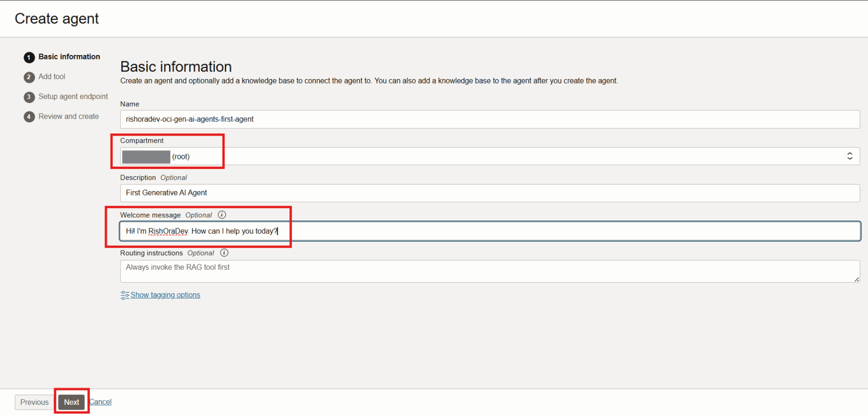Click the step 1 number circle
The width and height of the screenshot is (868, 415).
point(29,57)
